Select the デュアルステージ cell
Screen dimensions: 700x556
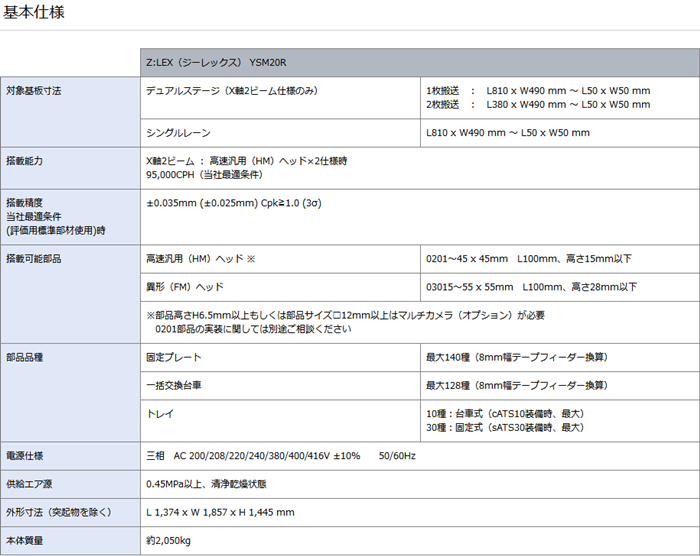(280, 98)
